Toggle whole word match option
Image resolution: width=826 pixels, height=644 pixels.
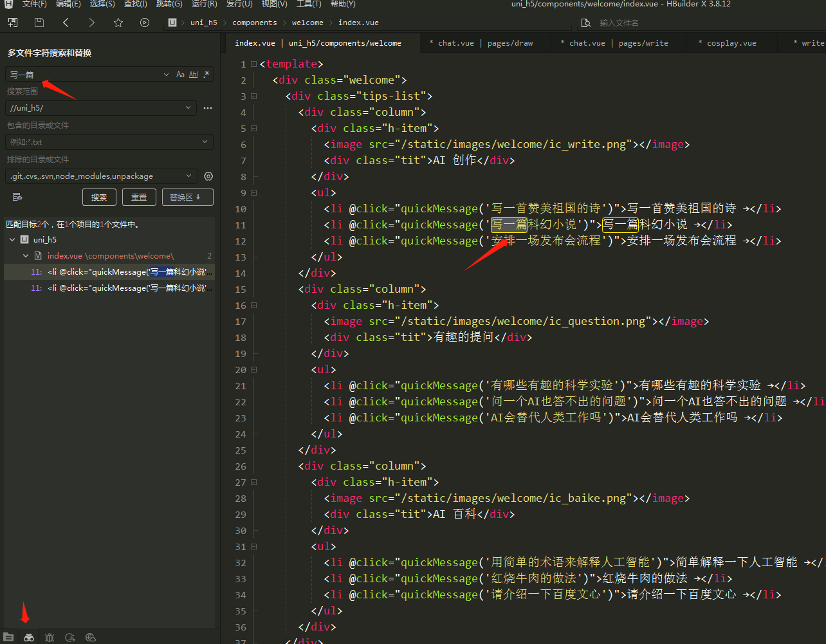point(193,75)
